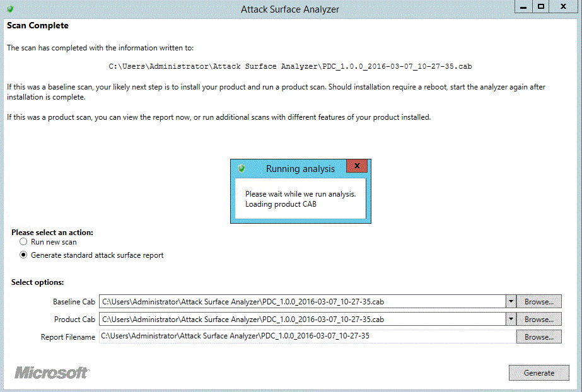Click the Microsoft logo
Viewport: 582px width, 392px height.
point(52,372)
